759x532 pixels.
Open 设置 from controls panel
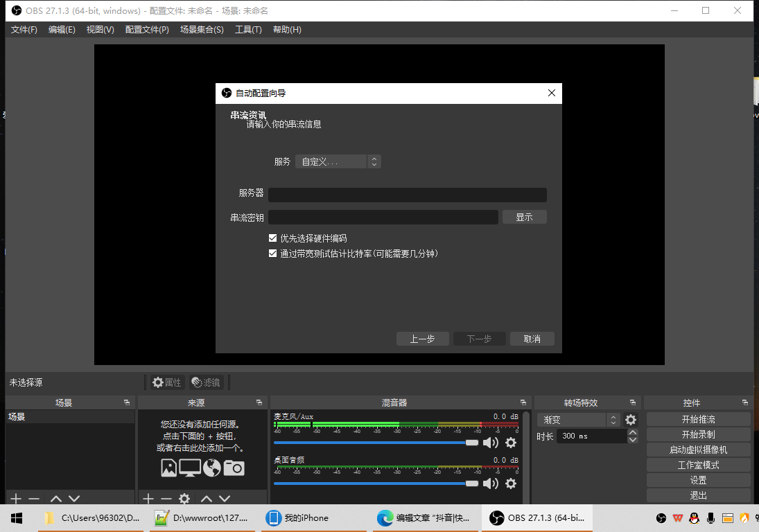point(698,480)
